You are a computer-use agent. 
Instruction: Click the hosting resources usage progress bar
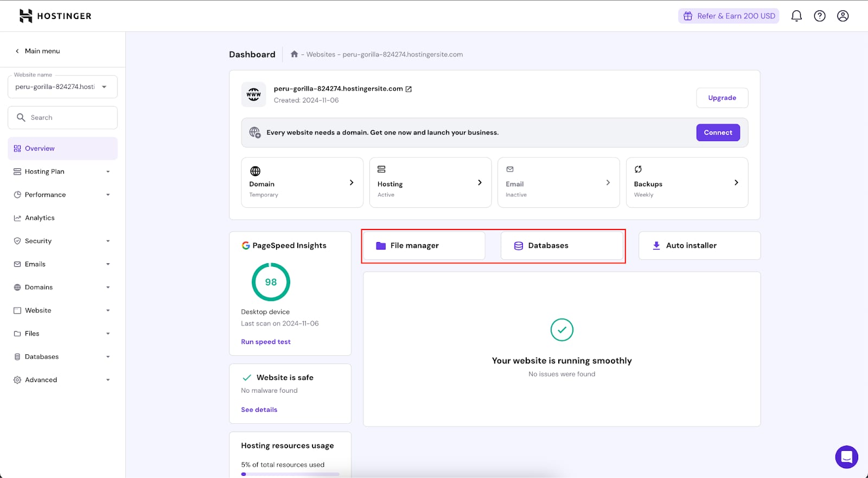click(x=290, y=474)
